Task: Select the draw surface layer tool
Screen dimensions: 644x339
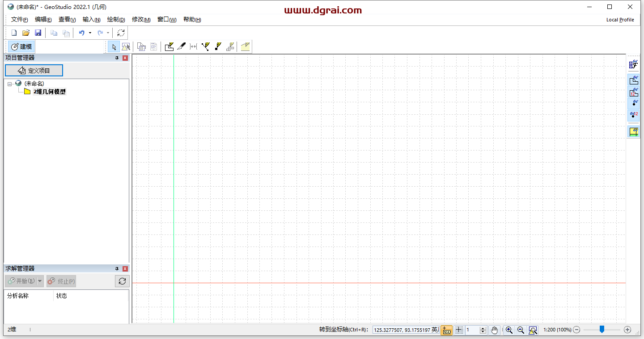Action: click(245, 46)
